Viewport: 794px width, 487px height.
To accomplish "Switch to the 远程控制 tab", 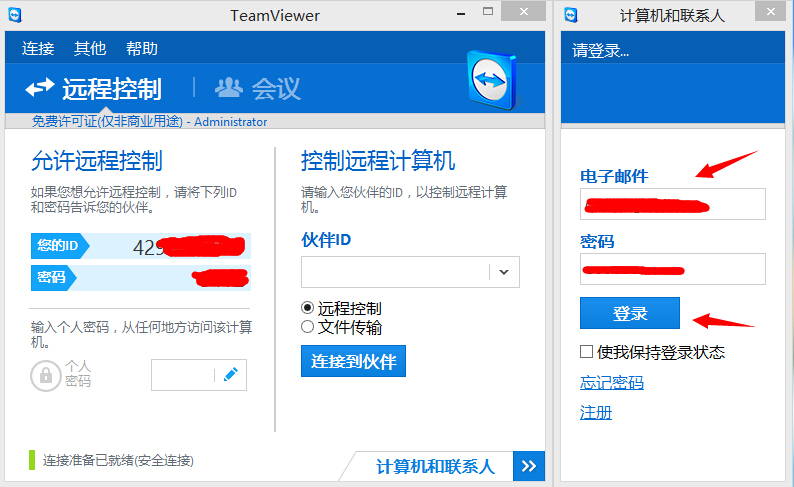I will (94, 89).
